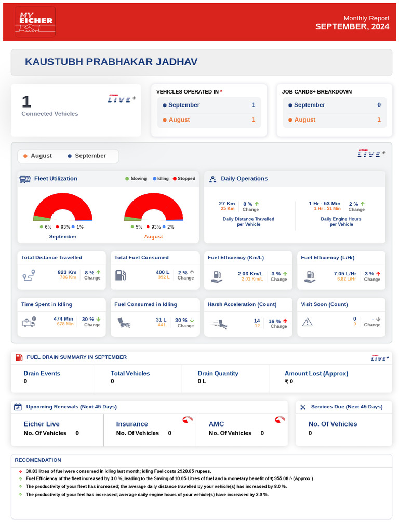Click the Amount Lost (Approx) label
This screenshot has width=399, height=532.
(316, 374)
